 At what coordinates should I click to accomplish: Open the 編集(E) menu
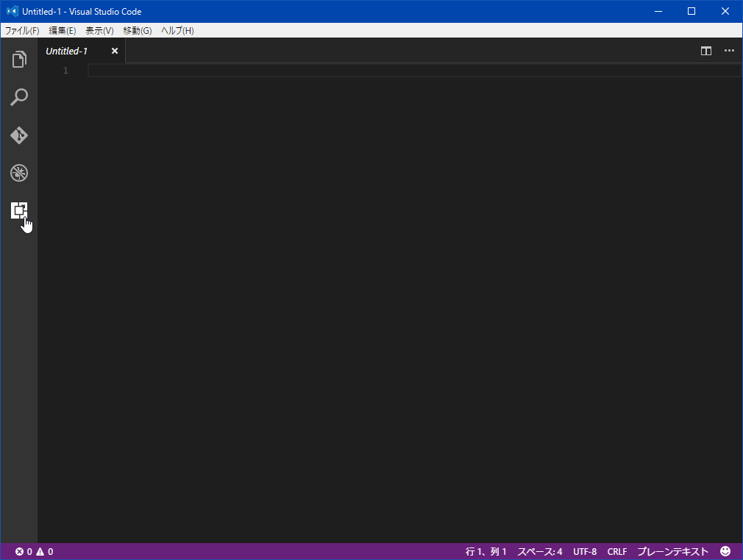[63, 31]
